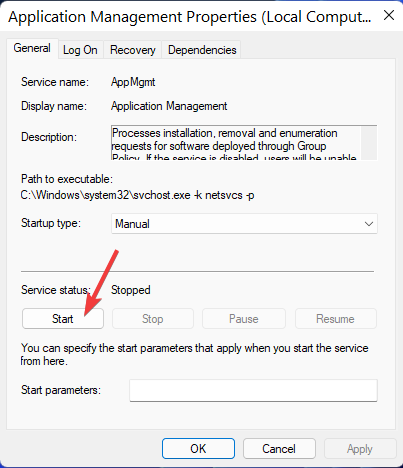This screenshot has width=403, height=468.
Task: Open the Log On tab
Action: tap(80, 50)
